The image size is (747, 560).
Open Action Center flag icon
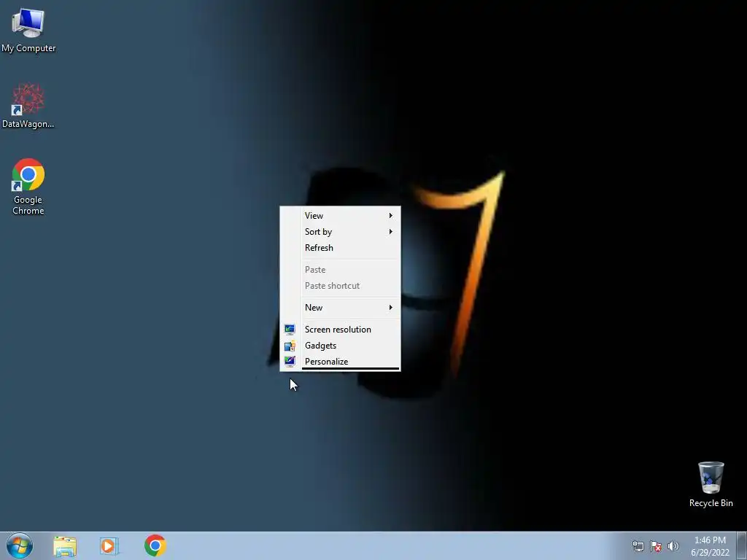tap(656, 546)
